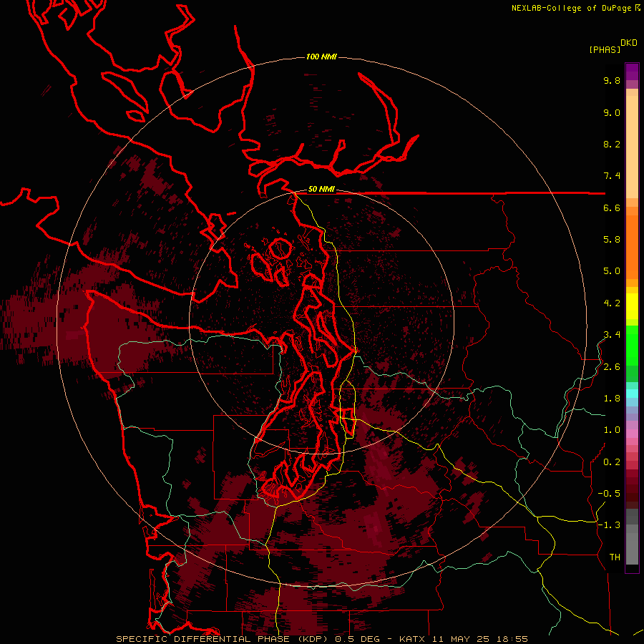Pick the cyan band of the color scale

click(x=632, y=394)
